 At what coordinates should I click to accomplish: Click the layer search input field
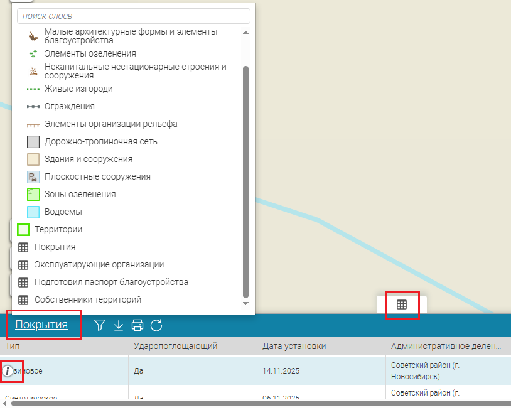click(134, 16)
